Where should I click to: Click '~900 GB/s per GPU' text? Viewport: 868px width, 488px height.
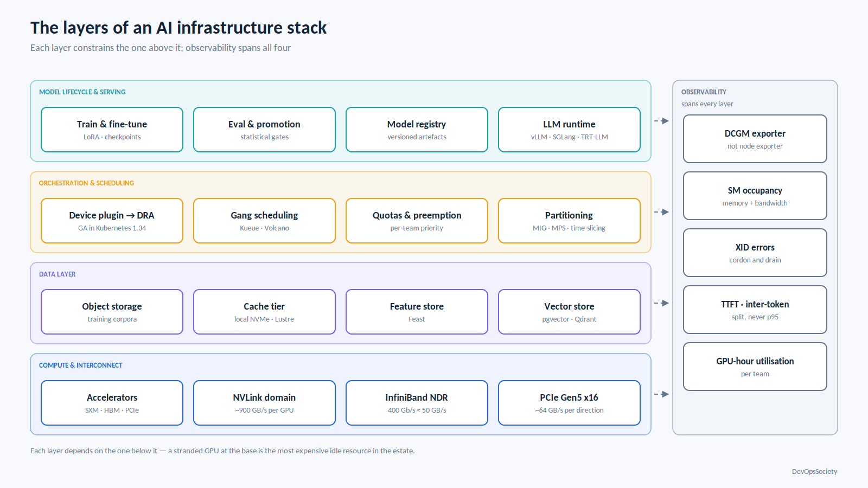click(x=264, y=410)
